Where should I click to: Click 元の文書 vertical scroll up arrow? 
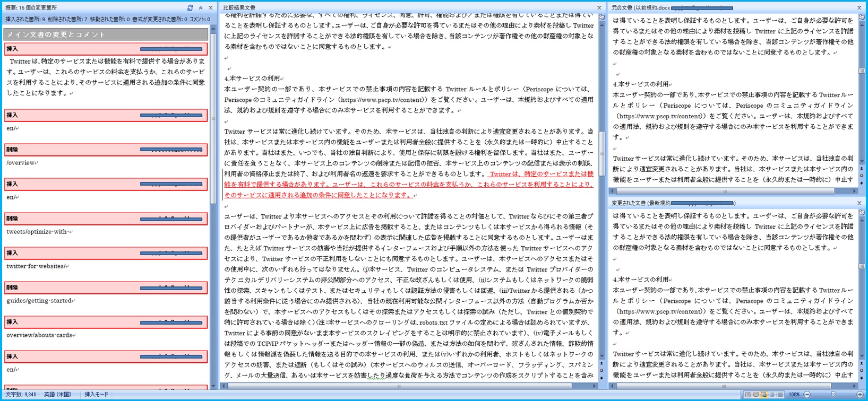862,24
